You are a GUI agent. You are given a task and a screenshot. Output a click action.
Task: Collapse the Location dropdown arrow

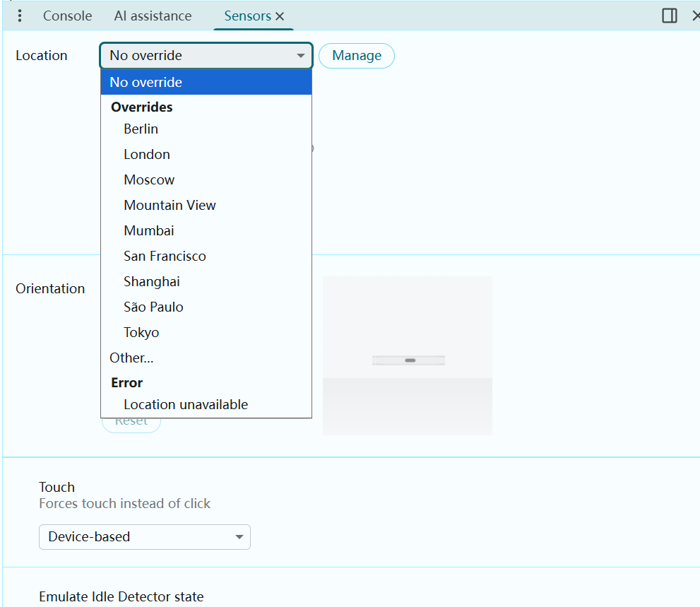click(301, 56)
